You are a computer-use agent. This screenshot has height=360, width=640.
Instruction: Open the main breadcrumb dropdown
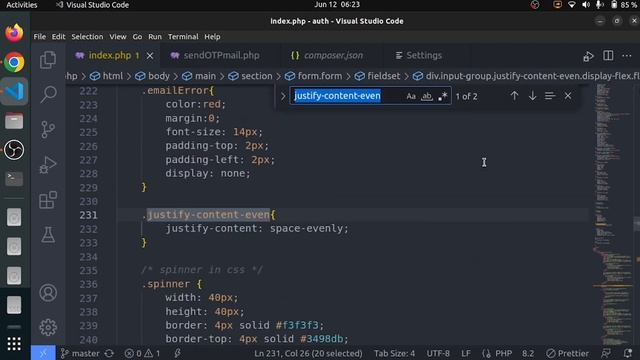pyautogui.click(x=199, y=76)
